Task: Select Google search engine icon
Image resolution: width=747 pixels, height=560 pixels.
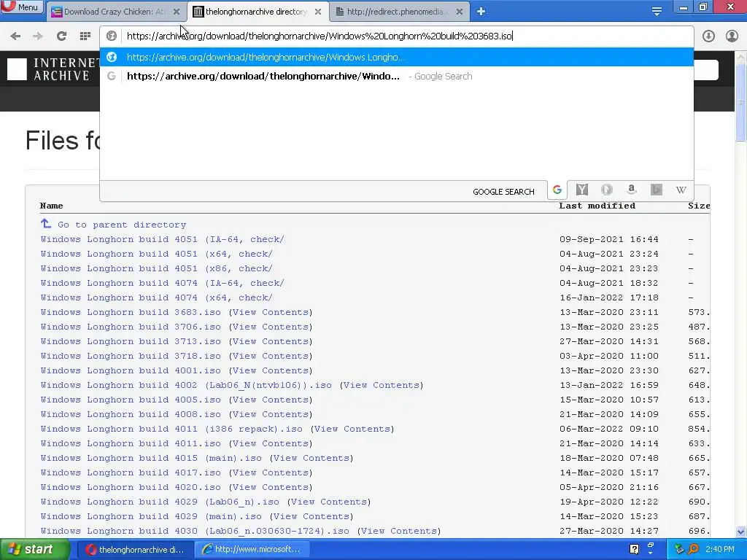Action: [557, 190]
